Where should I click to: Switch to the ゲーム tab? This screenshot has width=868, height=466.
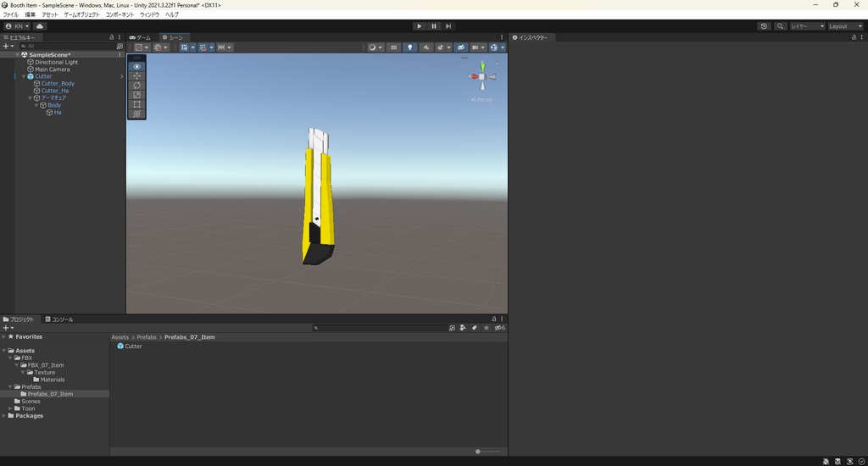coord(140,37)
